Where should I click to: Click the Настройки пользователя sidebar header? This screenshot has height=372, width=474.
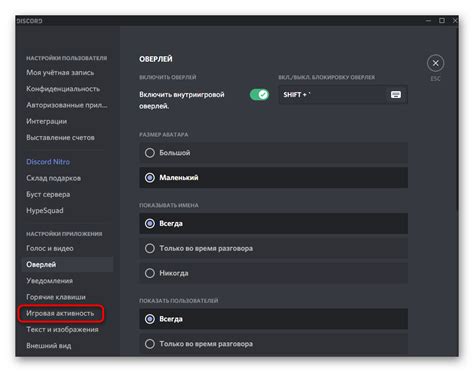[x=67, y=58]
